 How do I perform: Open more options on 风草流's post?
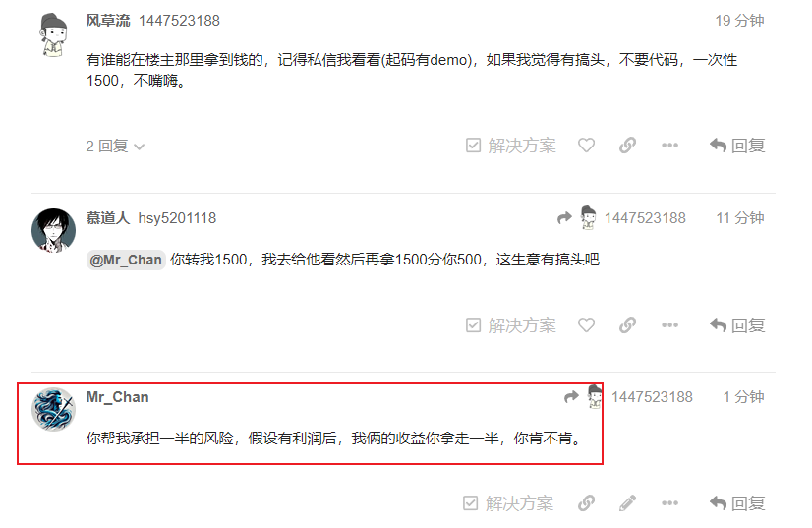[669, 146]
